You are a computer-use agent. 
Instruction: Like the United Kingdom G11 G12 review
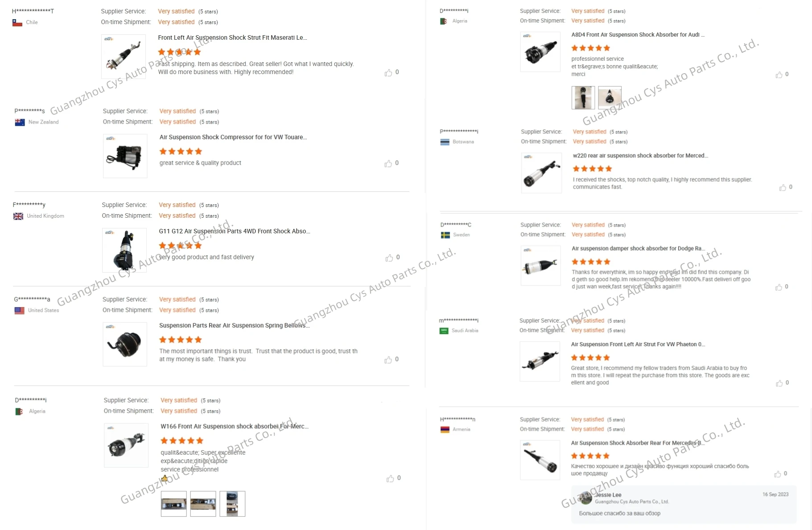point(389,258)
